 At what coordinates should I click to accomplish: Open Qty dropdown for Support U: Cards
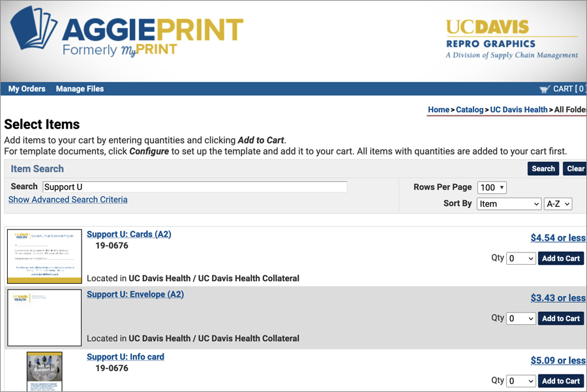tap(521, 258)
